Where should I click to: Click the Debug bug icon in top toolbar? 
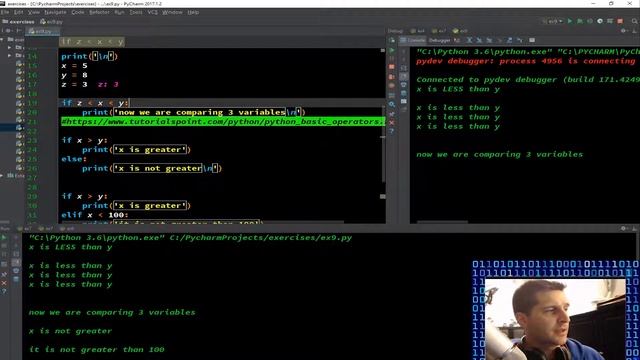(x=580, y=21)
